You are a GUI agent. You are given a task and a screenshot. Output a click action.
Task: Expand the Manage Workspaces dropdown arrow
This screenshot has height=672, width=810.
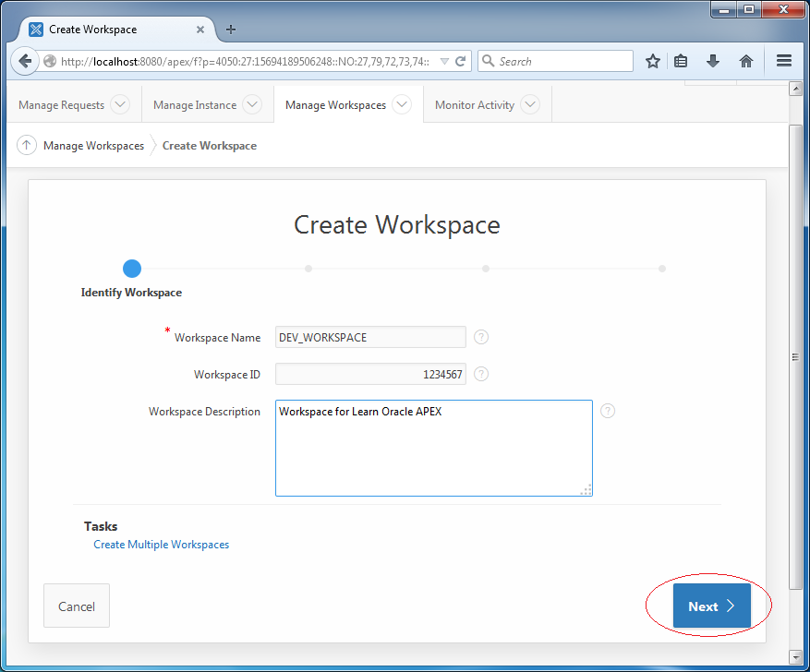pyautogui.click(x=402, y=104)
